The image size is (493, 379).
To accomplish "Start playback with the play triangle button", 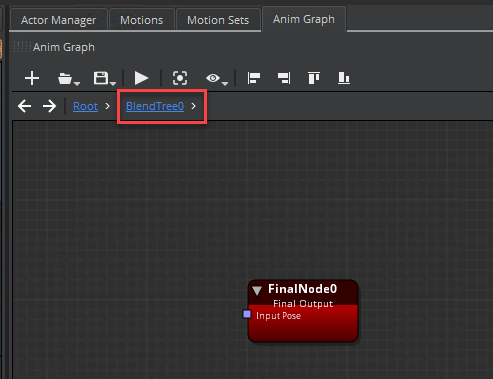I will pyautogui.click(x=141, y=78).
